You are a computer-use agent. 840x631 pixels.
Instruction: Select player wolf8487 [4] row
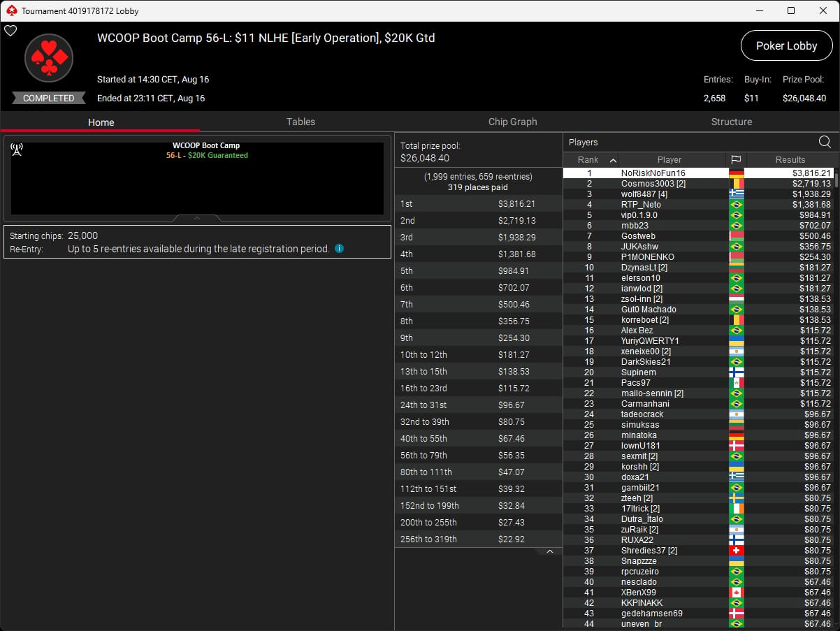(698, 194)
